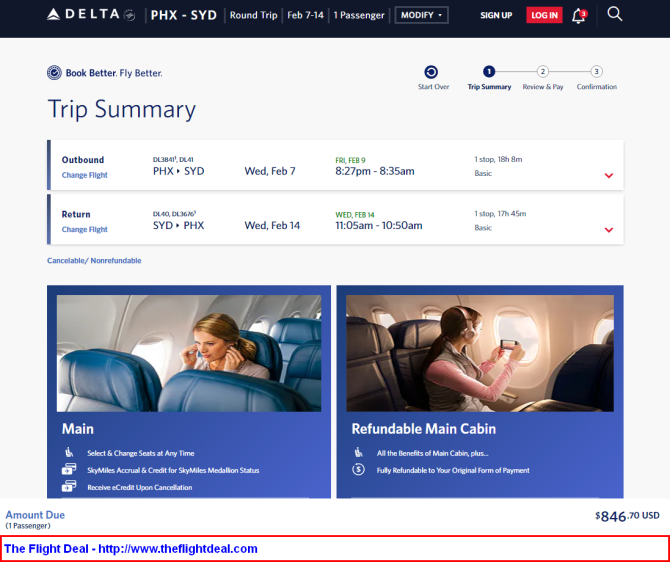Screen dimensions: 670x562
Task: Click the Book Better badge icon
Action: pyautogui.click(x=54, y=73)
